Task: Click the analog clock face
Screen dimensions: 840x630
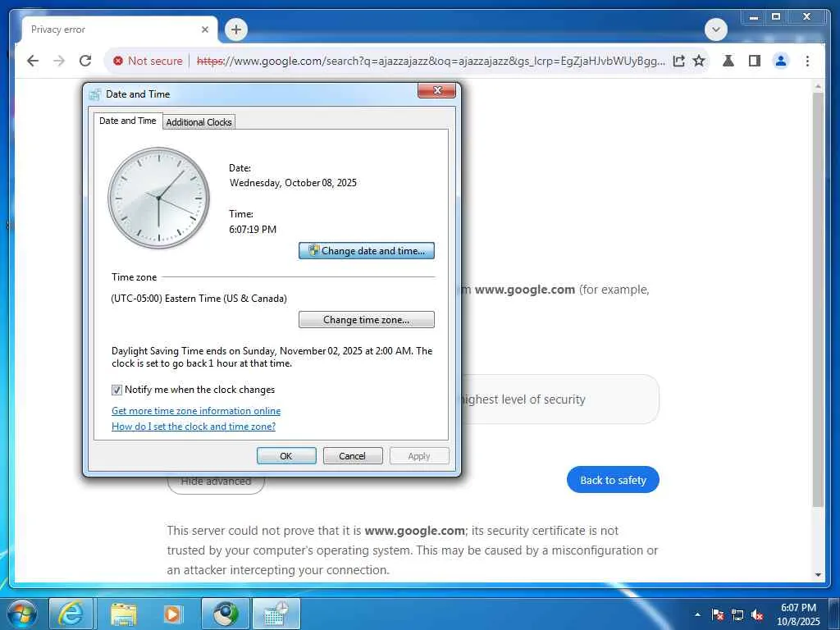Action: [x=158, y=199]
